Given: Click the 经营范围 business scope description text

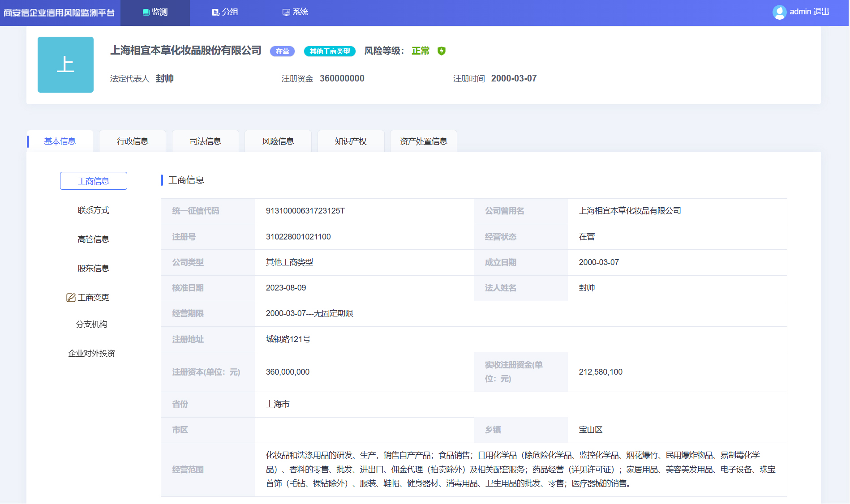Looking at the screenshot, I should pos(521,470).
